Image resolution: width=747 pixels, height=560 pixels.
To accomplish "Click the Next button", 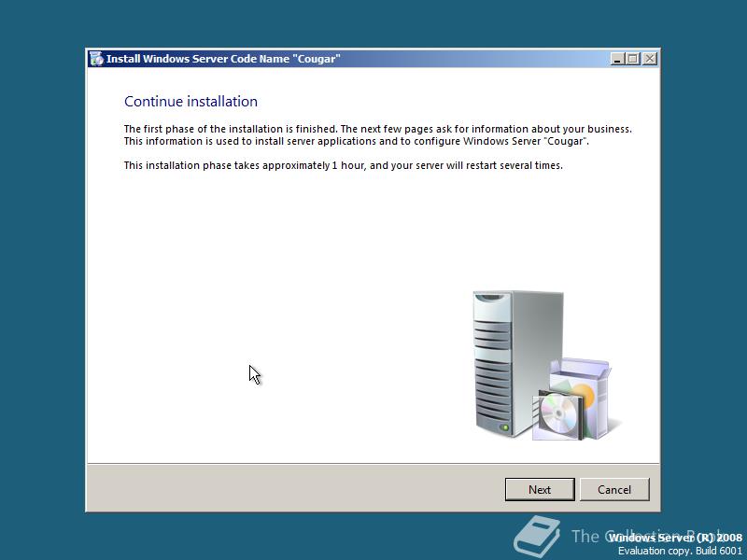I will point(540,489).
